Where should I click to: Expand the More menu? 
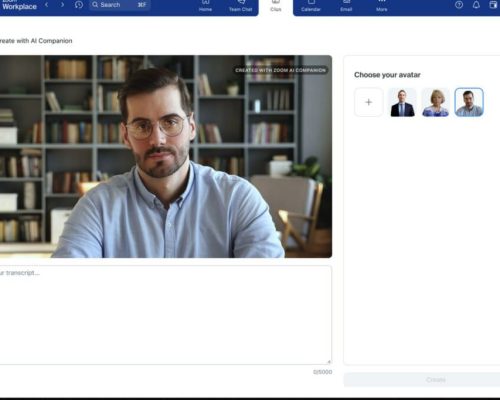382,6
